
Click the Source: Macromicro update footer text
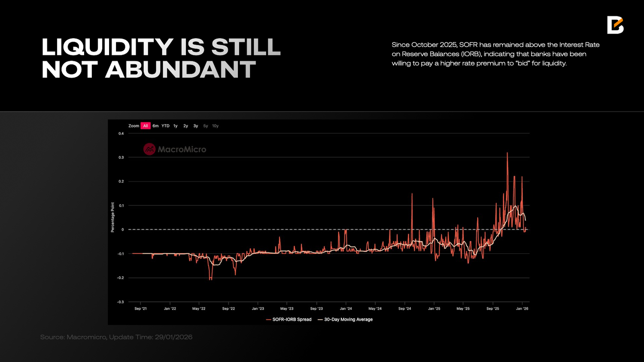pyautogui.click(x=116, y=337)
